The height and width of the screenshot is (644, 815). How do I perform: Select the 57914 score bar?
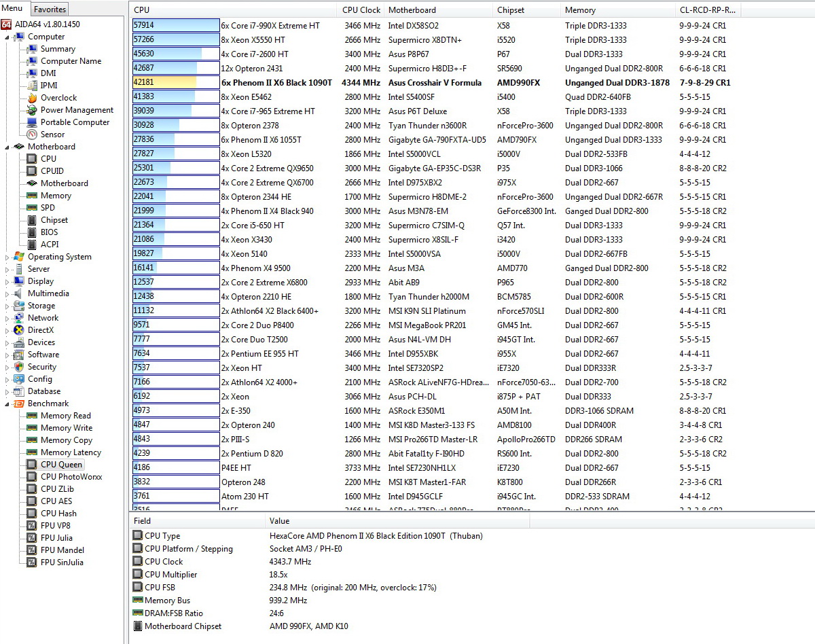coord(175,25)
